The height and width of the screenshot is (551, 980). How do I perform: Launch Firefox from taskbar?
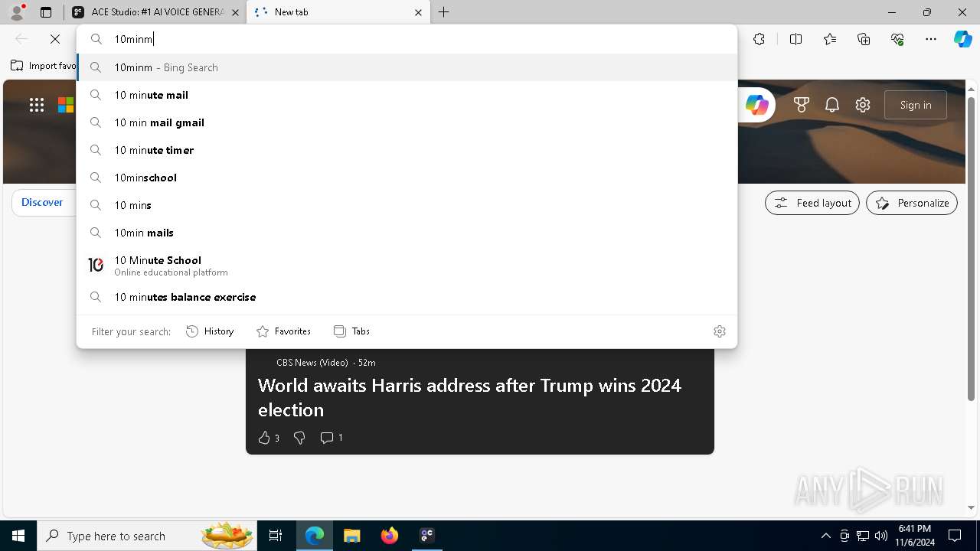tap(390, 536)
